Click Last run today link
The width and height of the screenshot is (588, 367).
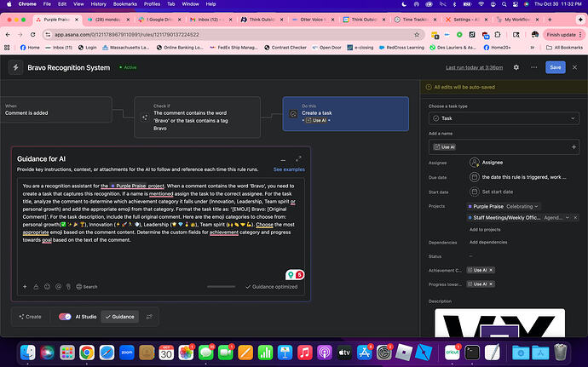(x=474, y=67)
